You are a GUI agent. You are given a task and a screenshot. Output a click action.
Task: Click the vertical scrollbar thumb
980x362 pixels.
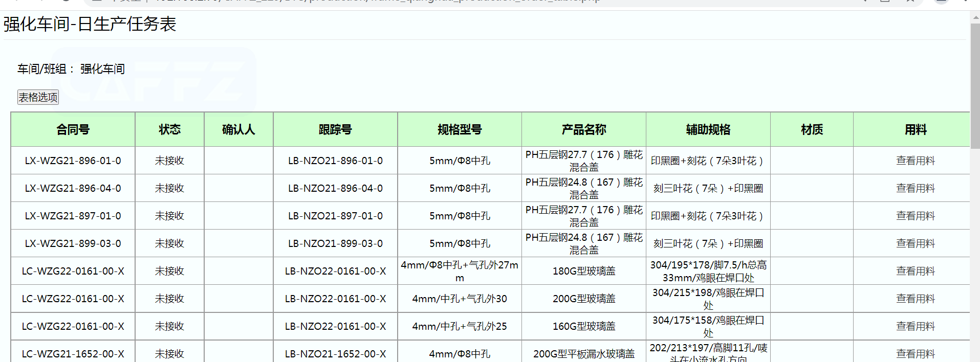click(974, 84)
